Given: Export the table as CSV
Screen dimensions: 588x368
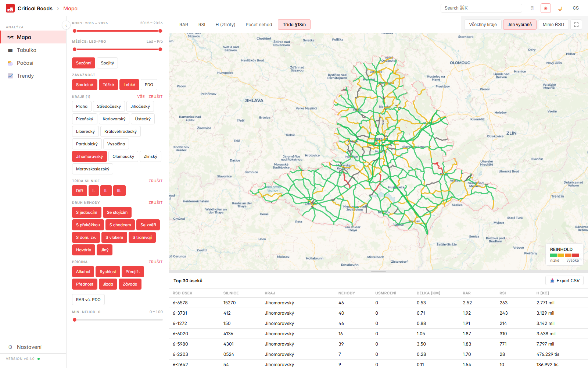Looking at the screenshot, I should click(x=564, y=280).
